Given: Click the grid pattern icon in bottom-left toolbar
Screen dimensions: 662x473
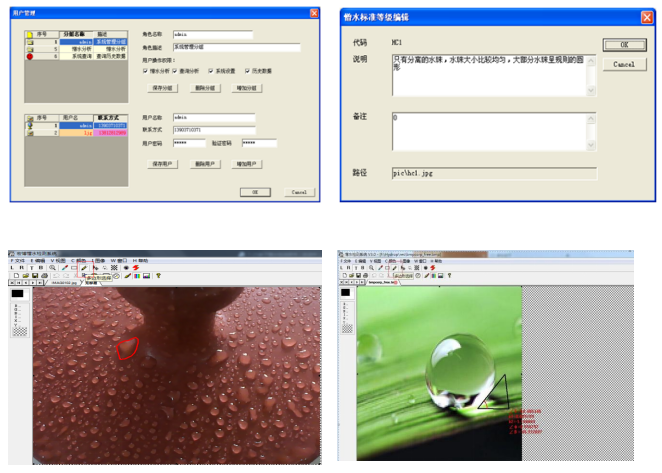Looking at the screenshot, I should pos(114,268).
